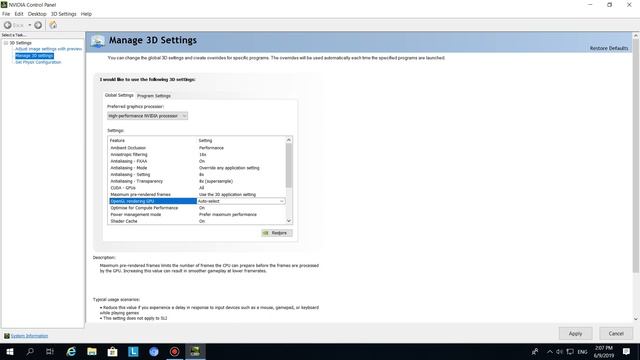Launch Internet Explorer from taskbar

point(71,351)
